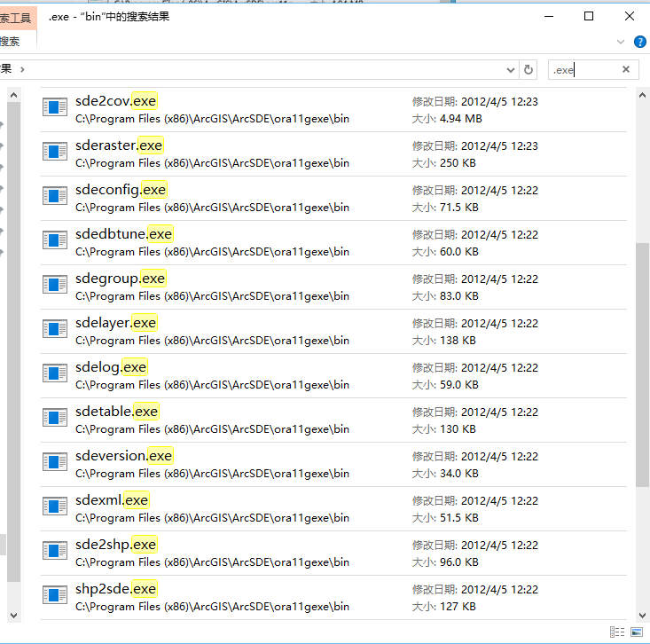This screenshot has width=650, height=644.
Task: Select the file name sdedbtune.exe
Action: point(123,234)
